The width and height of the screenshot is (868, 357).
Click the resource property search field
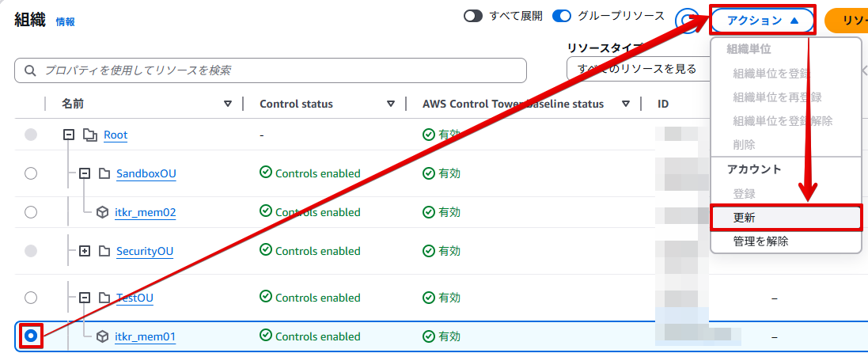click(x=277, y=70)
